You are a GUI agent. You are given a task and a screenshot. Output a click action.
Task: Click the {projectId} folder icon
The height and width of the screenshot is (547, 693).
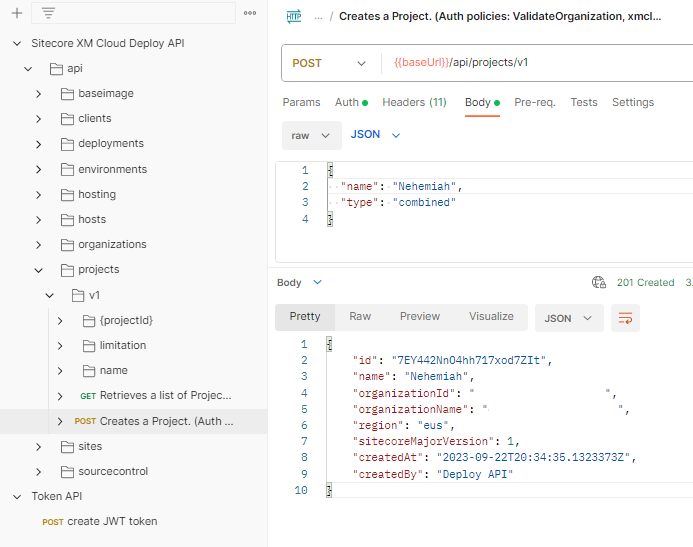[x=89, y=321]
